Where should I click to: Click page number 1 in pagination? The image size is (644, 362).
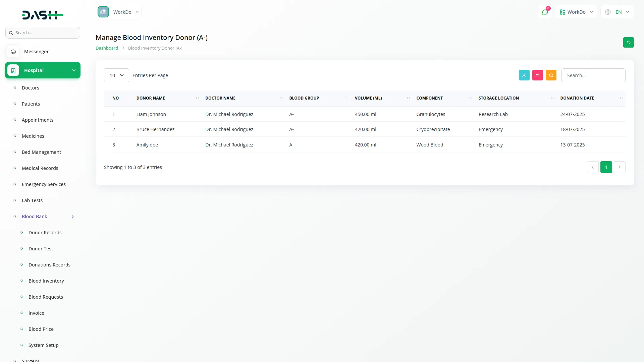[x=606, y=167]
